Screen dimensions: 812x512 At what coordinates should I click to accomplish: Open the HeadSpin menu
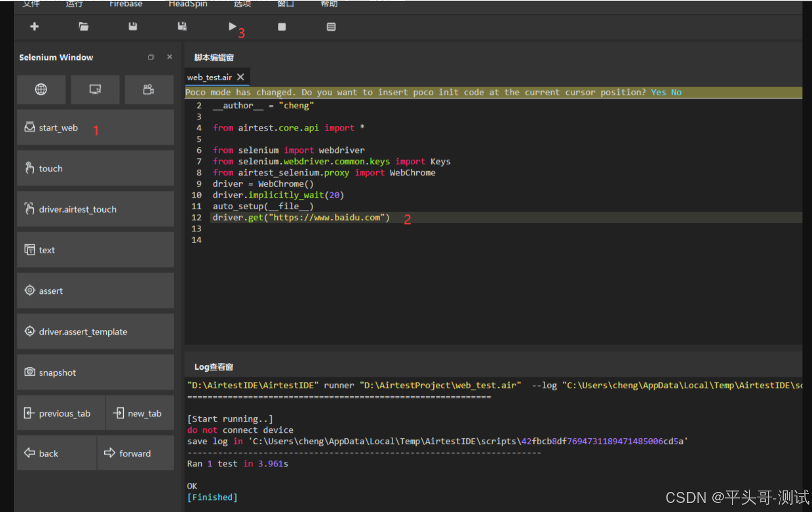tap(188, 4)
